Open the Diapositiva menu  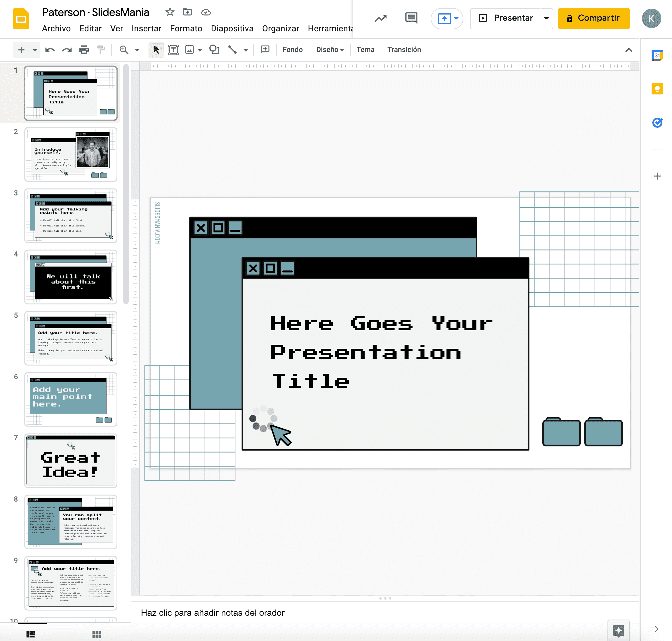click(232, 29)
